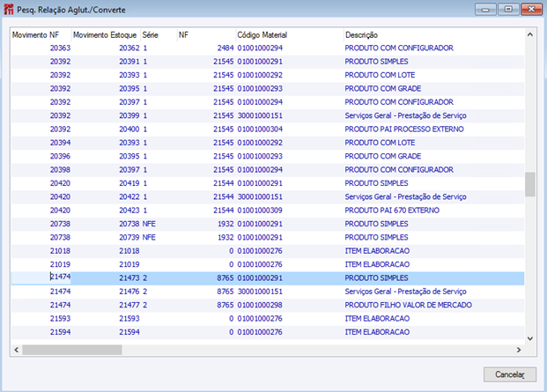Click material code 01001000309
The height and width of the screenshot is (392, 547).
coord(260,211)
